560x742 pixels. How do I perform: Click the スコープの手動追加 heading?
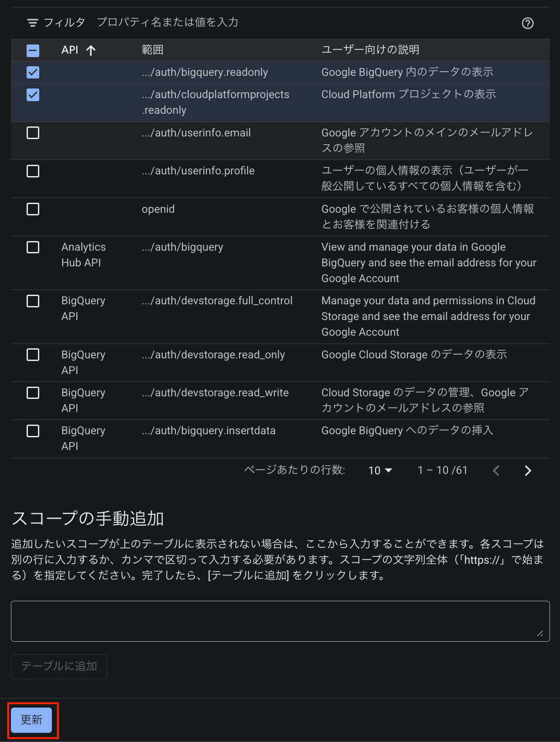click(x=88, y=518)
